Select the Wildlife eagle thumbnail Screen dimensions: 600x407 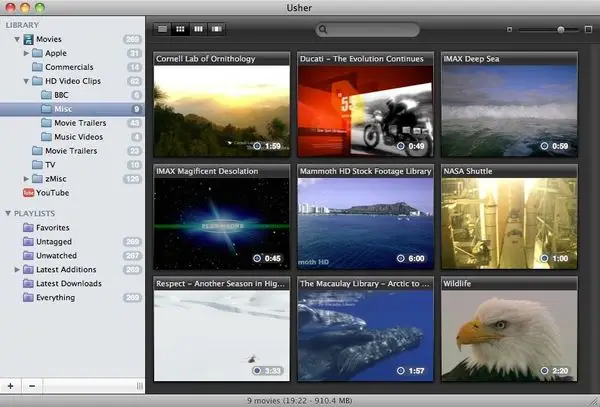(509, 336)
